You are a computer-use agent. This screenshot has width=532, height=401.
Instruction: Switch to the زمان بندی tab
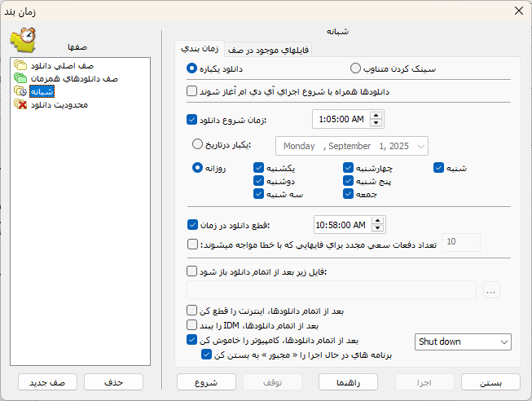tap(200, 49)
